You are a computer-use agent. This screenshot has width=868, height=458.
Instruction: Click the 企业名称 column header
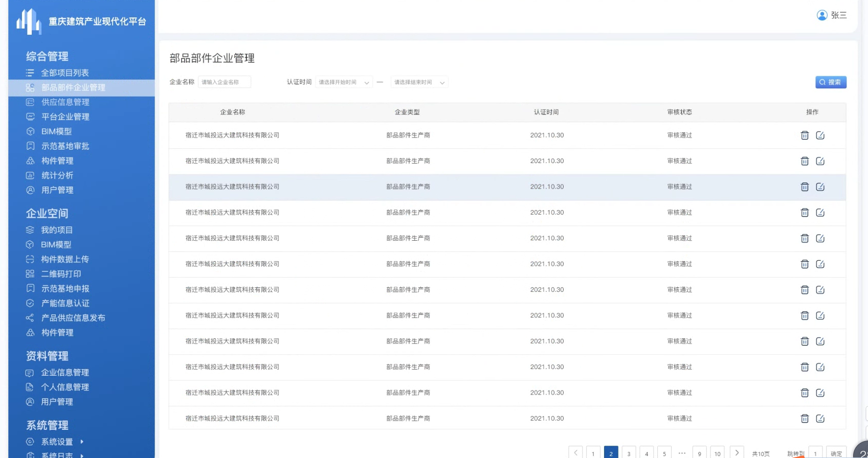click(x=233, y=112)
